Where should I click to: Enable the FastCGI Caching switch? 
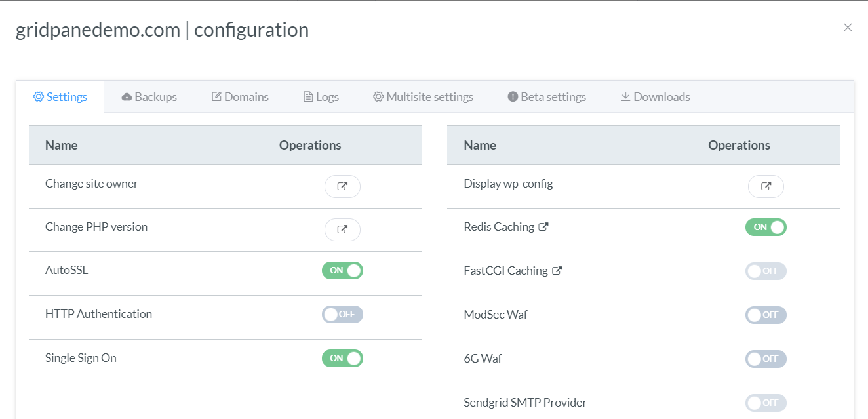coord(766,271)
